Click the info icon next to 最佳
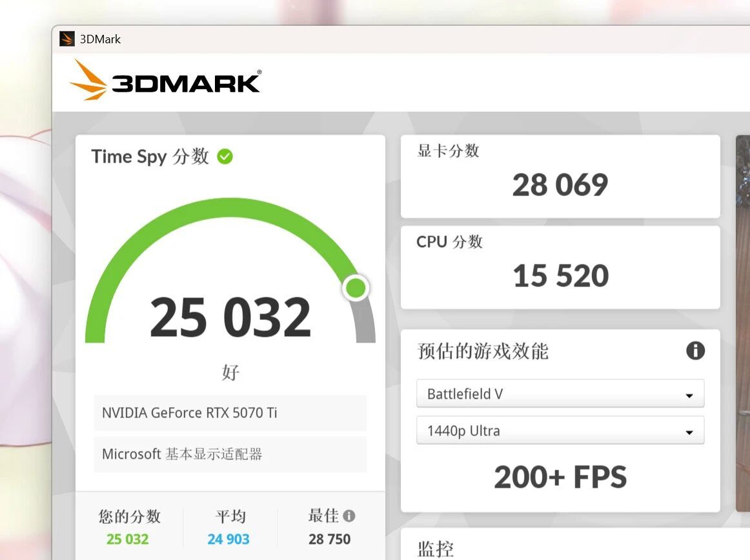The height and width of the screenshot is (560, 750). [x=349, y=515]
